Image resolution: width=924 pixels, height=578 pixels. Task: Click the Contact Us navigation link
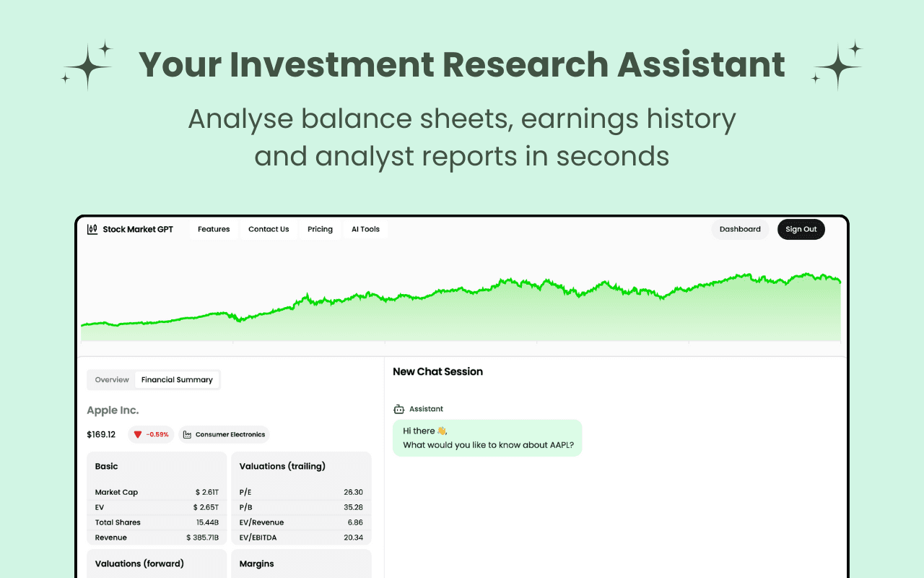pos(269,229)
